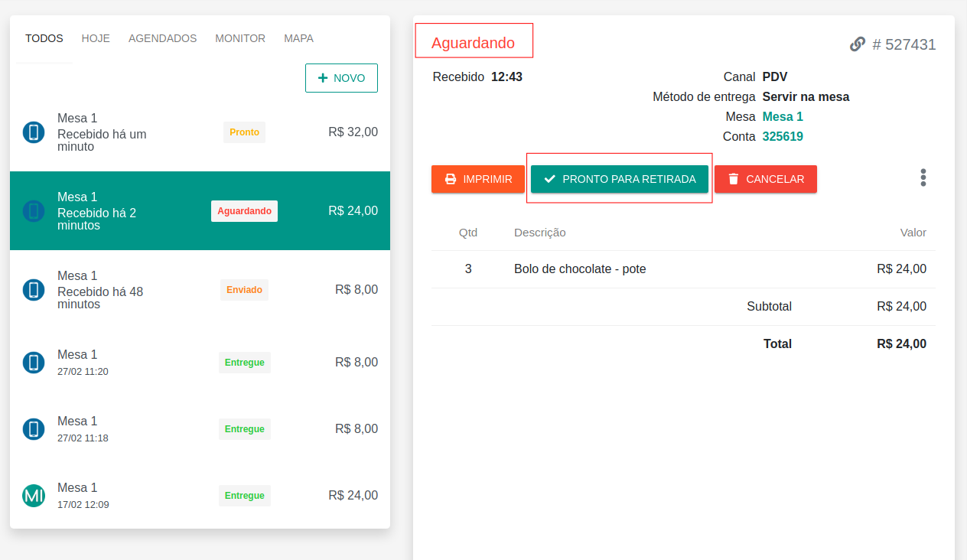The image size is (967, 560).
Task: Select the TODOS tab
Action: pos(44,38)
